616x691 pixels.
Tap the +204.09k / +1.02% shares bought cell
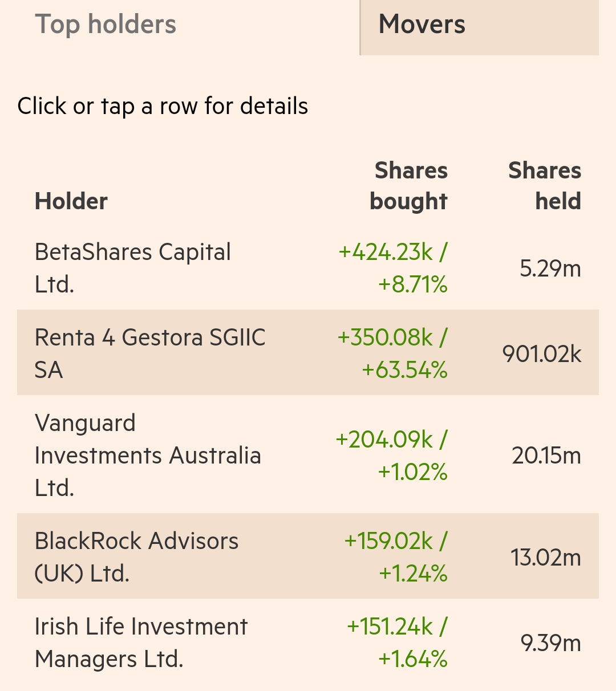click(x=392, y=455)
